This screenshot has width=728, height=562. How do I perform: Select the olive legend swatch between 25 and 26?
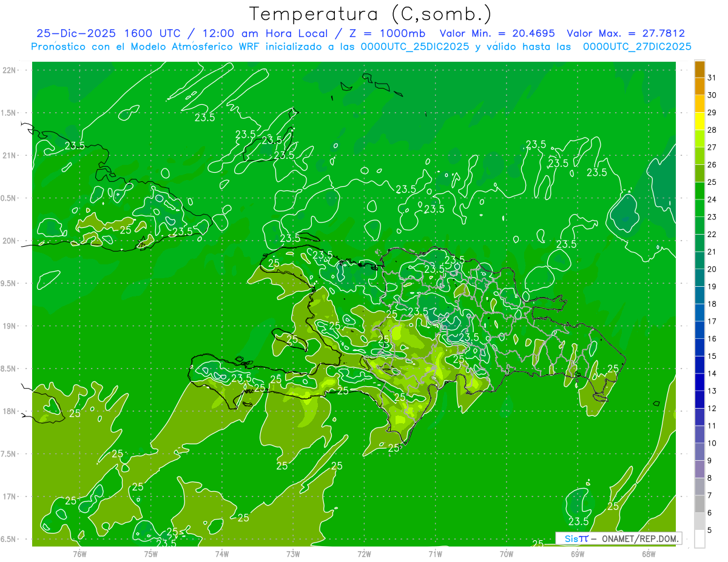tap(699, 173)
